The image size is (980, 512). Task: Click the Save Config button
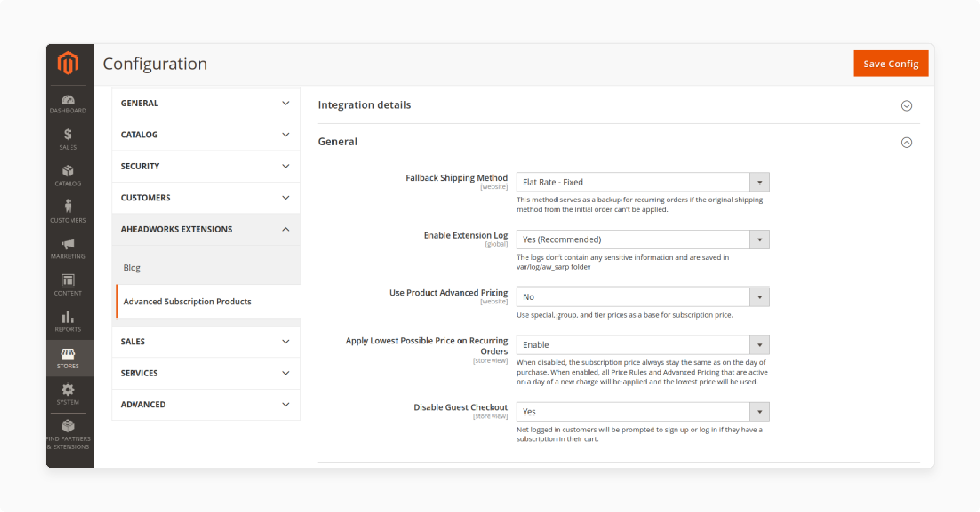[x=891, y=63]
